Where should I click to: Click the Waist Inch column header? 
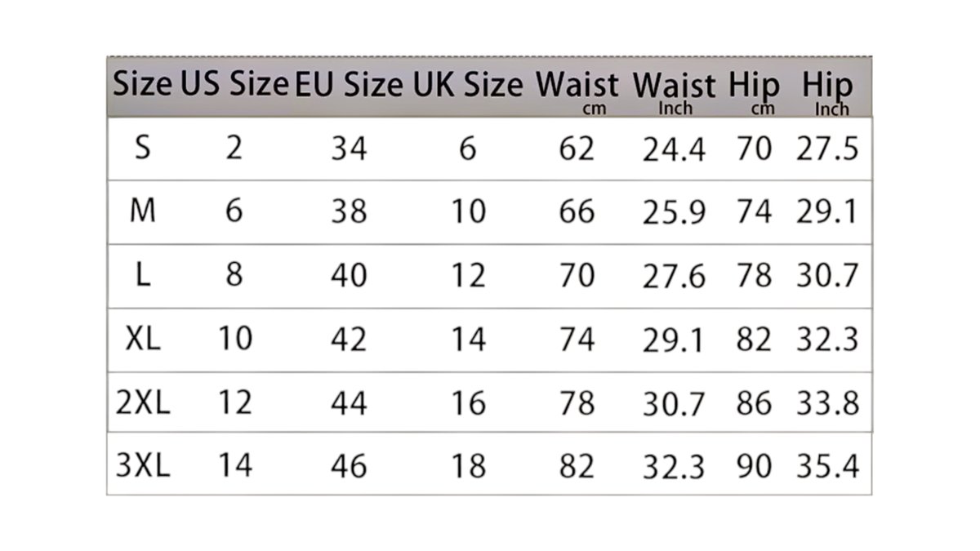675,91
